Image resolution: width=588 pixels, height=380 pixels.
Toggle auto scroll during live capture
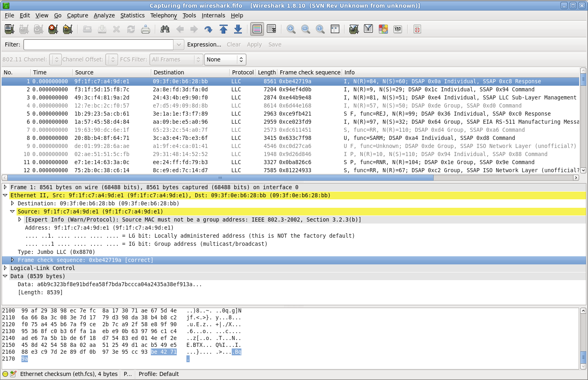272,29
